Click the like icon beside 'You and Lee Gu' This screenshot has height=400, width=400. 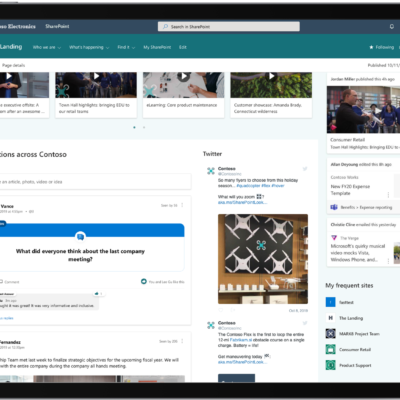point(144,282)
